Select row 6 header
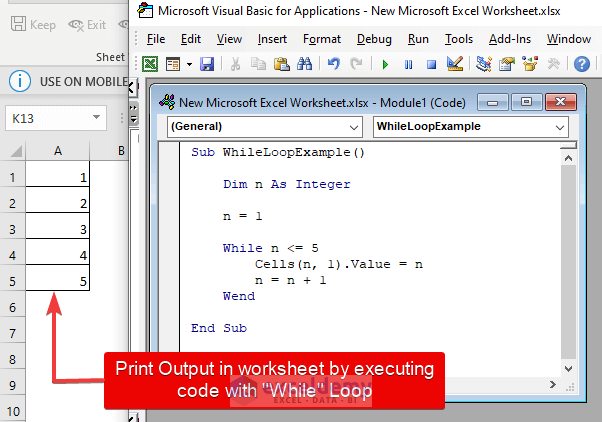The width and height of the screenshot is (602, 422). click(x=13, y=307)
